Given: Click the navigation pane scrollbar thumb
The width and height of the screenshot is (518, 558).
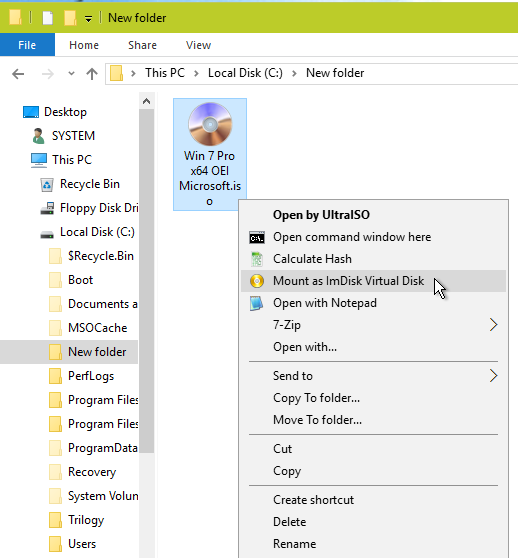Looking at the screenshot, I should pos(146,281).
